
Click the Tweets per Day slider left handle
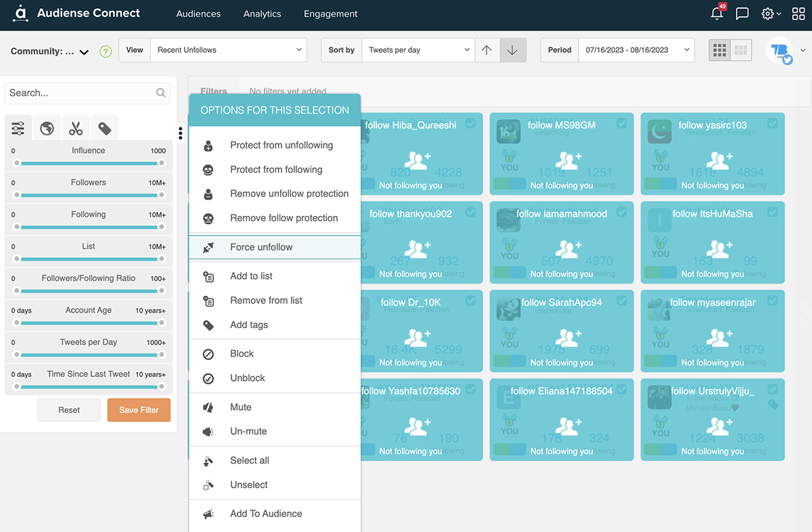tap(16, 355)
